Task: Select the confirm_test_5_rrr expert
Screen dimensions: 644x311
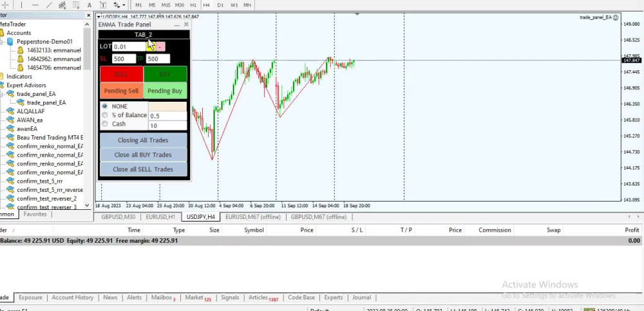Action: pyautogui.click(x=39, y=181)
